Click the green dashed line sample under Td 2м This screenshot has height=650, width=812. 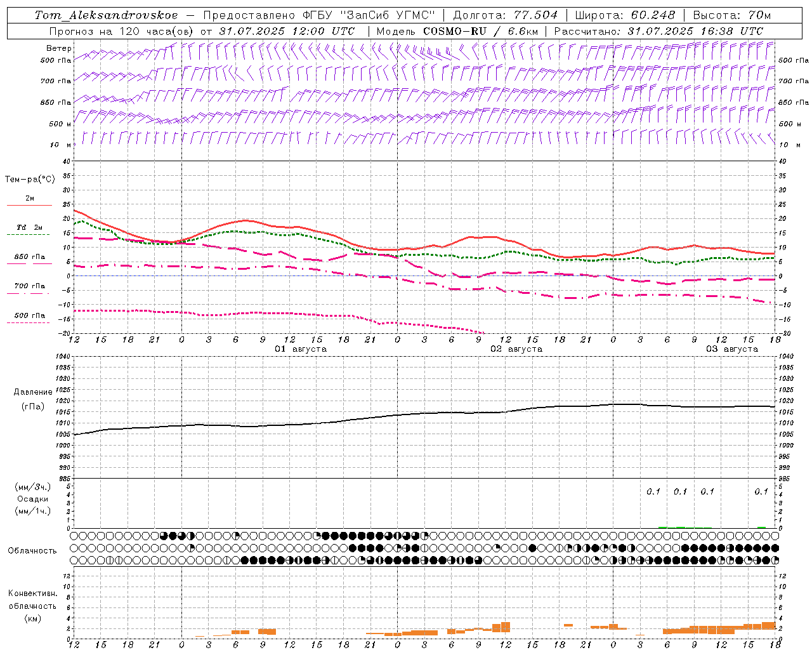[28, 235]
